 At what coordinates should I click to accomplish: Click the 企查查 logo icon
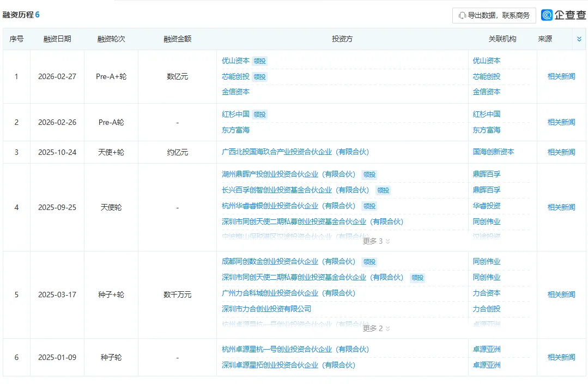[x=547, y=15]
